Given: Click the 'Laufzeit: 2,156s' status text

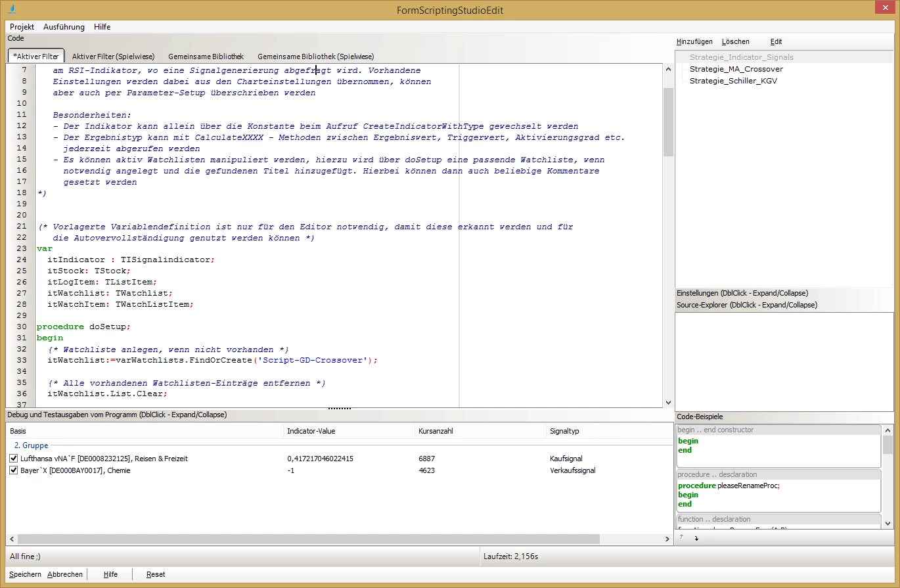Looking at the screenshot, I should pos(511,556).
